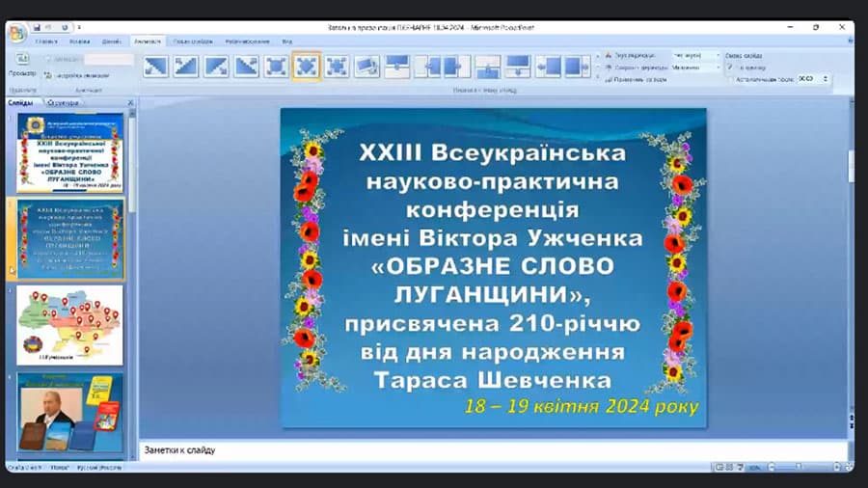Screen dimensions: 868x488
Task: Open the Главная ribbon tab
Action: 46,41
